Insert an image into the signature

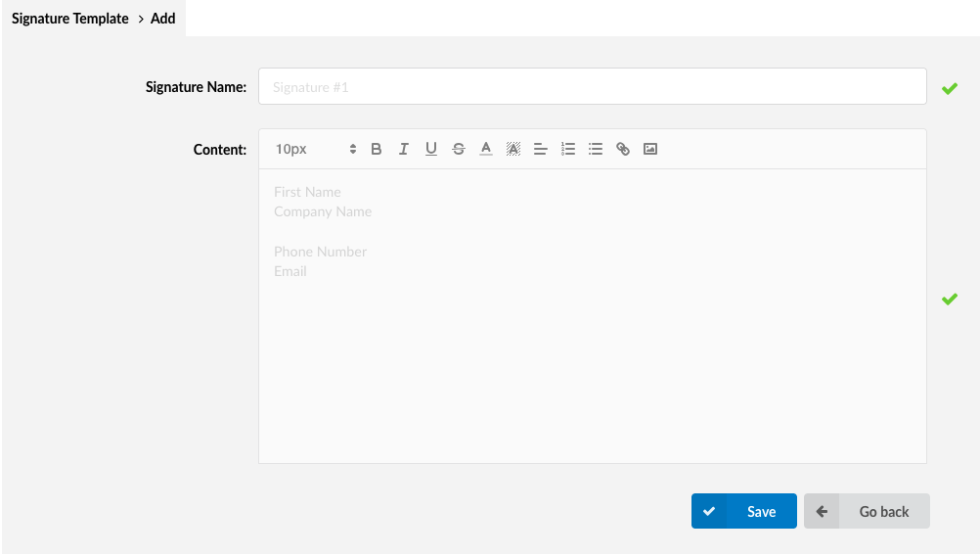(650, 149)
